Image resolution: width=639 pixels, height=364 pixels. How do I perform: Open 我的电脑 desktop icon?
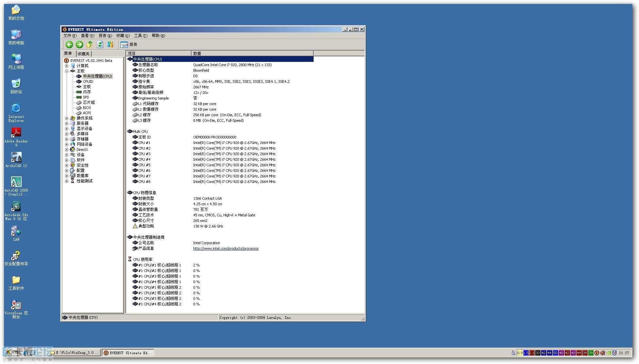point(16,37)
